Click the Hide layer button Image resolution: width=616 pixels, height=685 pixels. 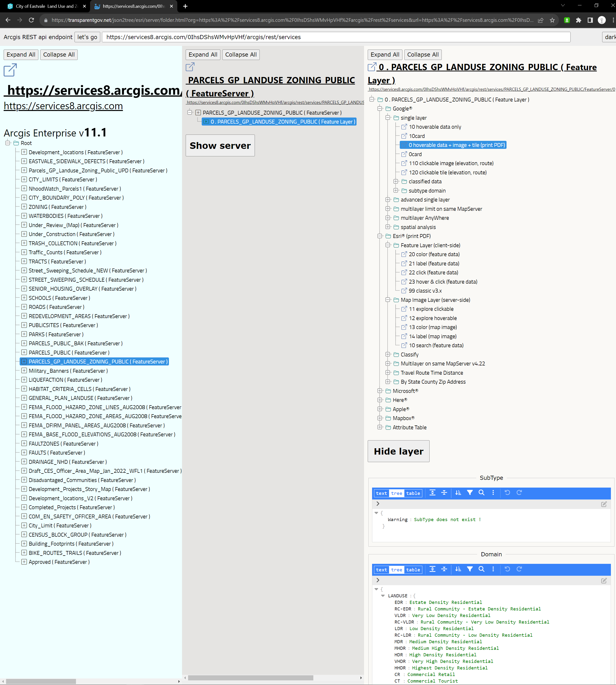click(x=398, y=451)
